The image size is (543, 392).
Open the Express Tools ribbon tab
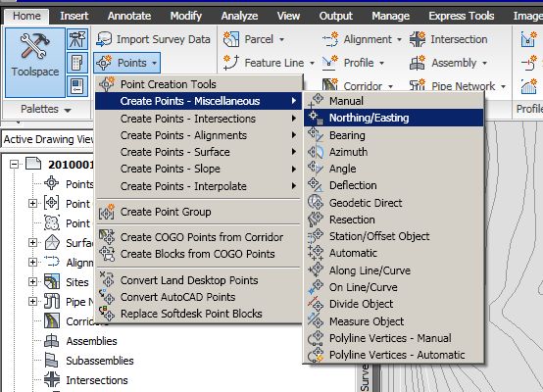tap(462, 16)
